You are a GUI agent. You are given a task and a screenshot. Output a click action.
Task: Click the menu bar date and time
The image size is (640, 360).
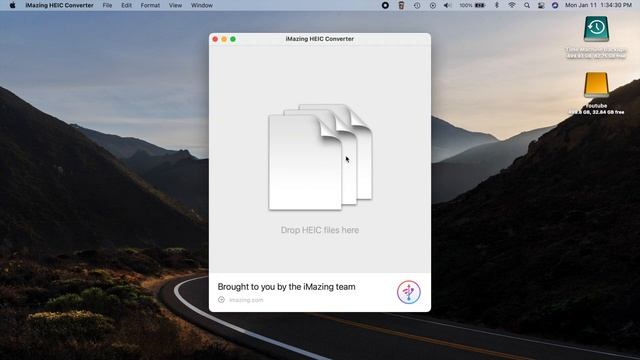point(598,5)
